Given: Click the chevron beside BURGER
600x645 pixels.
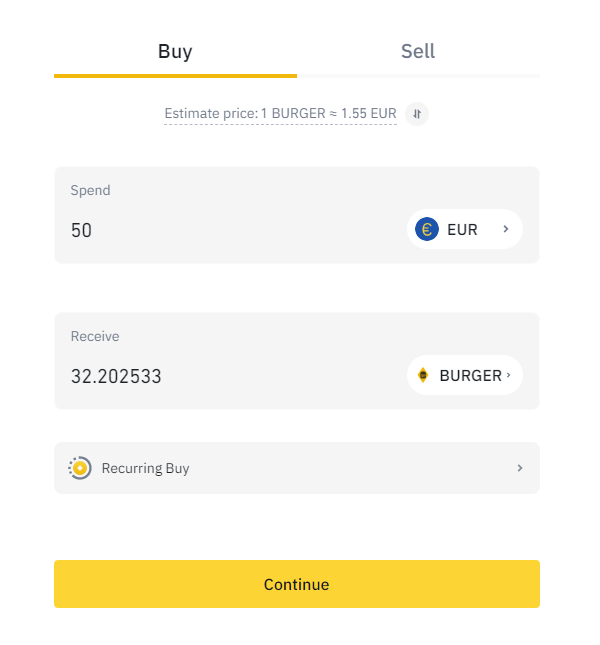Looking at the screenshot, I should pyautogui.click(x=509, y=376).
